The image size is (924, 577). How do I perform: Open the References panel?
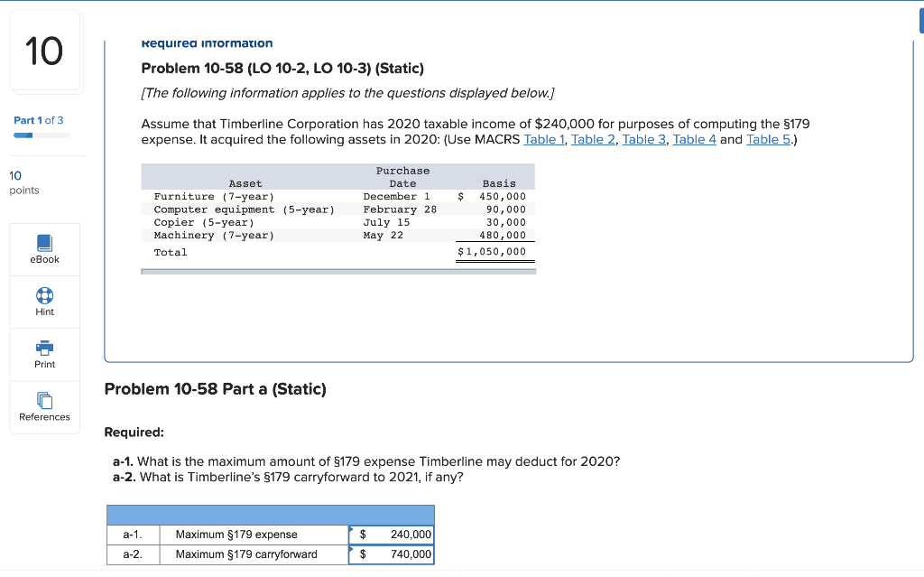(x=44, y=407)
